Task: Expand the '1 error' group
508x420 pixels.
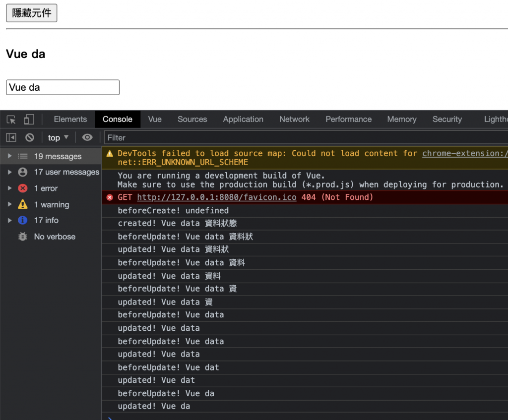Action: pos(10,188)
